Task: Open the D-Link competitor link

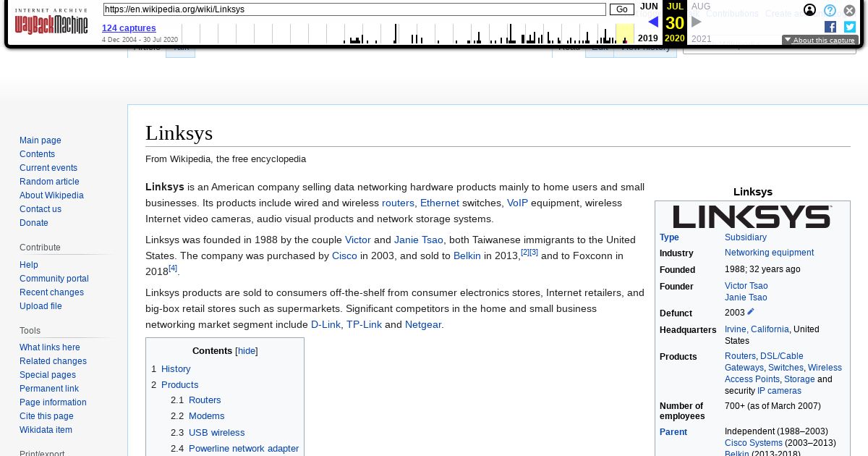Action: [325, 324]
